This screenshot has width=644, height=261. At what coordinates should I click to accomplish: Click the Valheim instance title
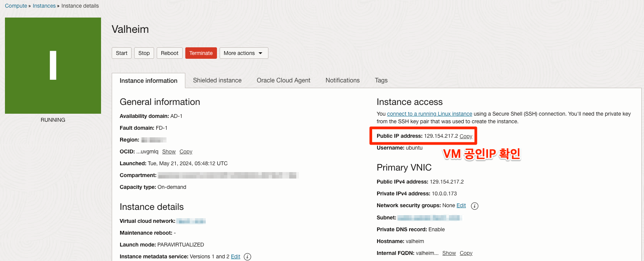130,29
